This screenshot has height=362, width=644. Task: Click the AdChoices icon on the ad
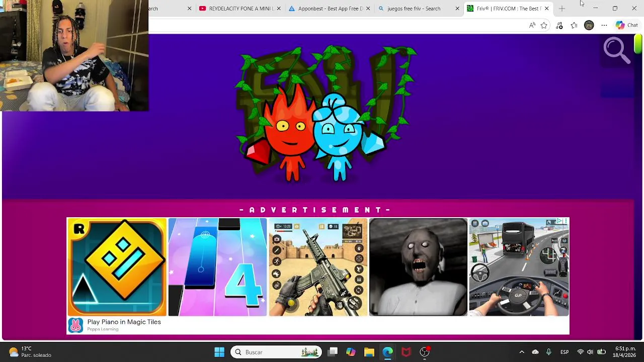click(559, 221)
